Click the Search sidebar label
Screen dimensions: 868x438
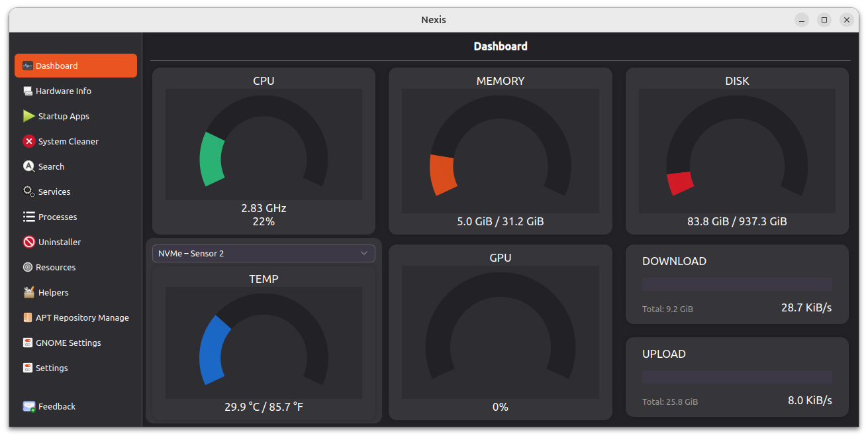click(x=51, y=166)
